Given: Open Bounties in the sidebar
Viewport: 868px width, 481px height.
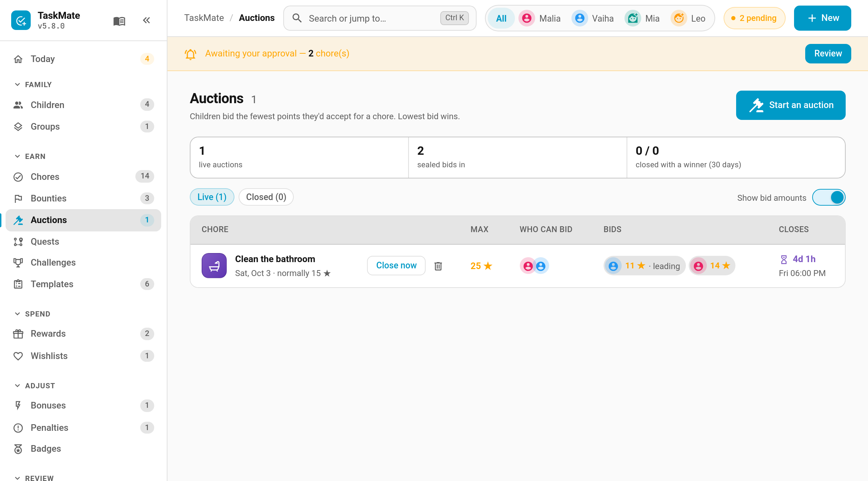Looking at the screenshot, I should 83,198.
